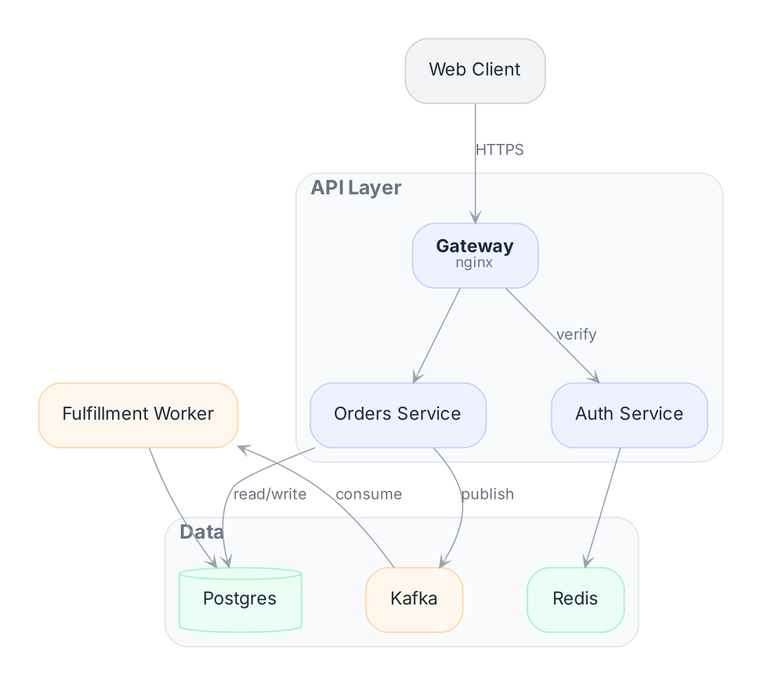Click the HTTPS edge label
The height and width of the screenshot is (700, 776).
[x=500, y=149]
